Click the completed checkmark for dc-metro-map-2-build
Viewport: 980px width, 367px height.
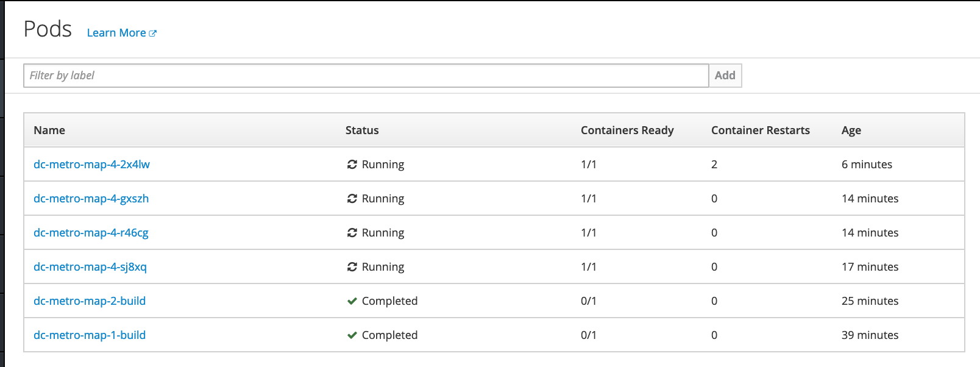[352, 301]
